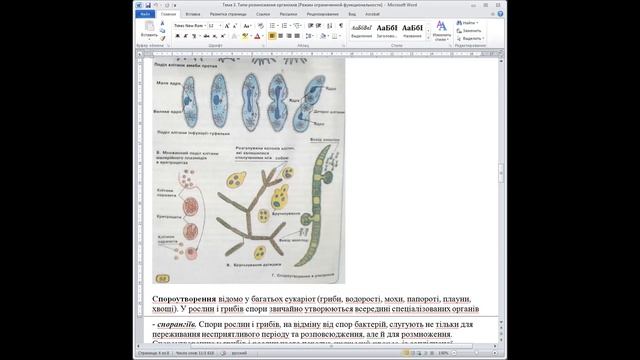The image size is (640, 360).
Task: Zoom in with plus button
Action: [x=495, y=353]
